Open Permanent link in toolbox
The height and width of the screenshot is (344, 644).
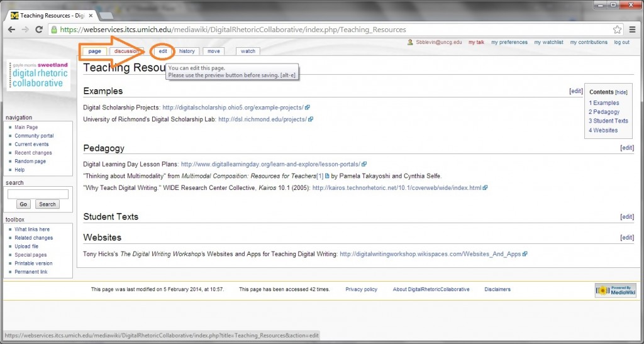click(x=31, y=272)
